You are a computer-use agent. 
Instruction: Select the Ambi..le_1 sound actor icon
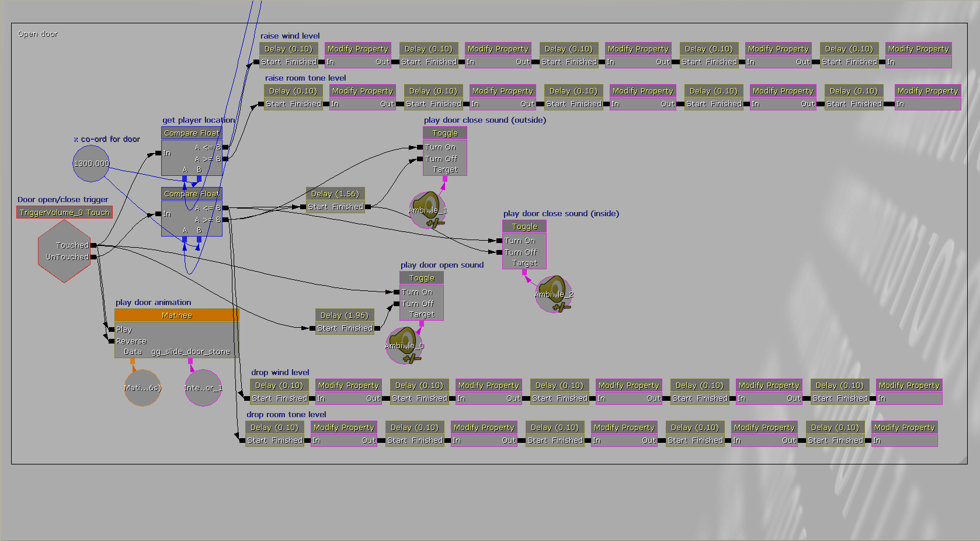tap(428, 210)
